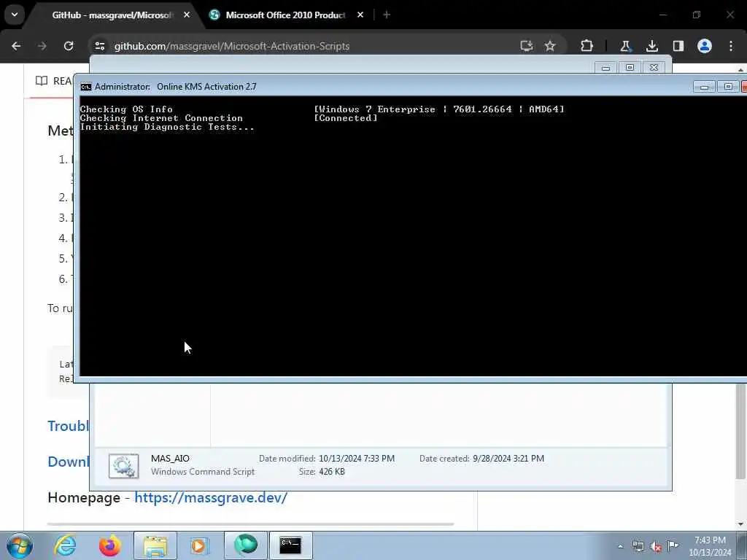Maximize the Explorer window behind command prompt
The image size is (747, 560).
[x=630, y=68]
